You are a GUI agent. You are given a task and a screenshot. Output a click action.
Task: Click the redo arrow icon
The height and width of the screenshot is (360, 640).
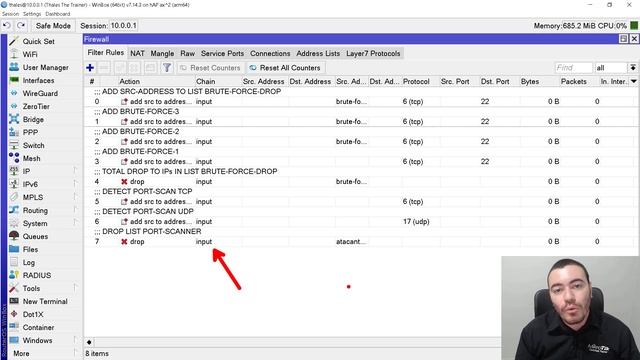tap(21, 26)
